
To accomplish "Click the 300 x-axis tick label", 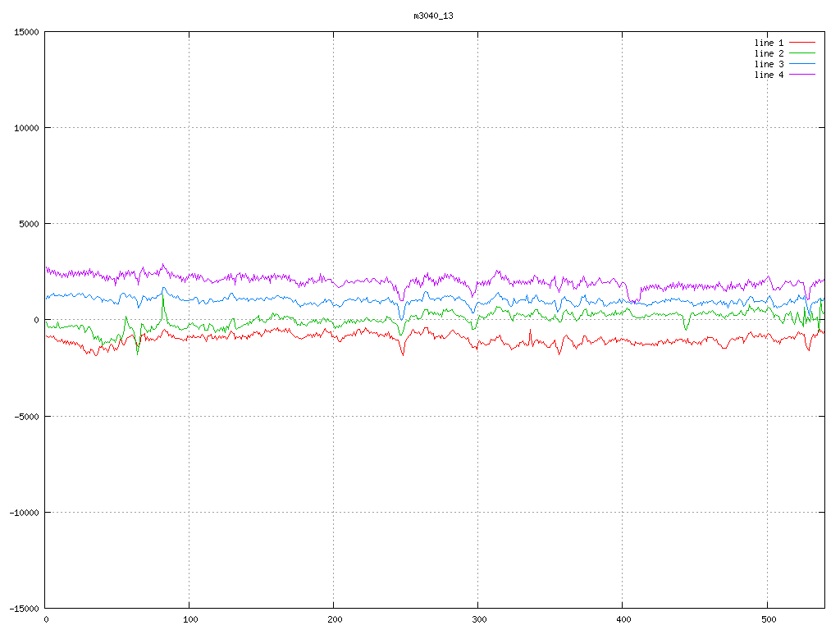I will pyautogui.click(x=478, y=619).
